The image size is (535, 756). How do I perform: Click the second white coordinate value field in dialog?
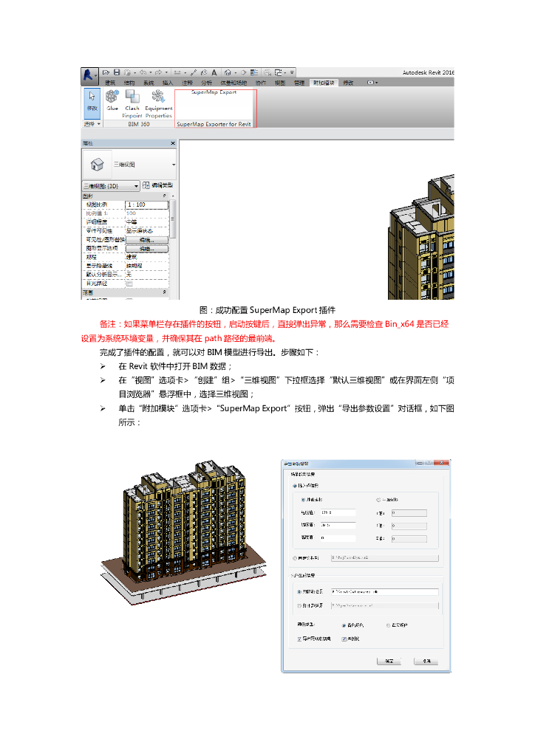coord(338,525)
